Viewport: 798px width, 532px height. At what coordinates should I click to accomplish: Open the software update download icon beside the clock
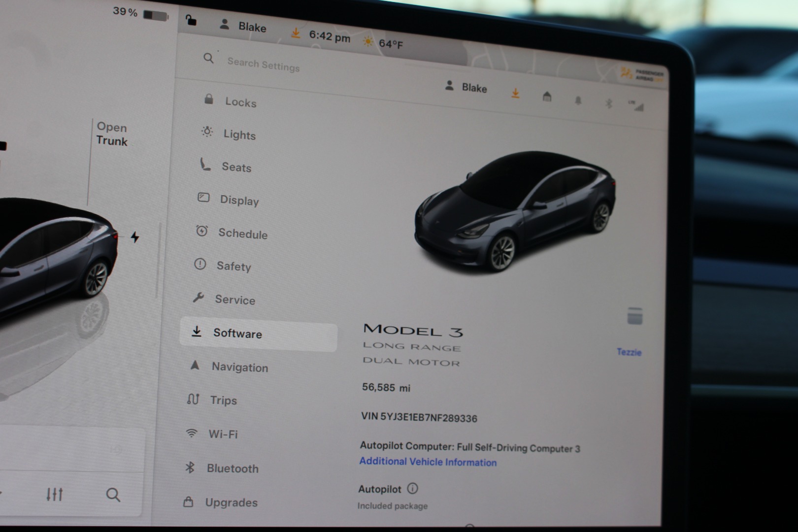[295, 33]
